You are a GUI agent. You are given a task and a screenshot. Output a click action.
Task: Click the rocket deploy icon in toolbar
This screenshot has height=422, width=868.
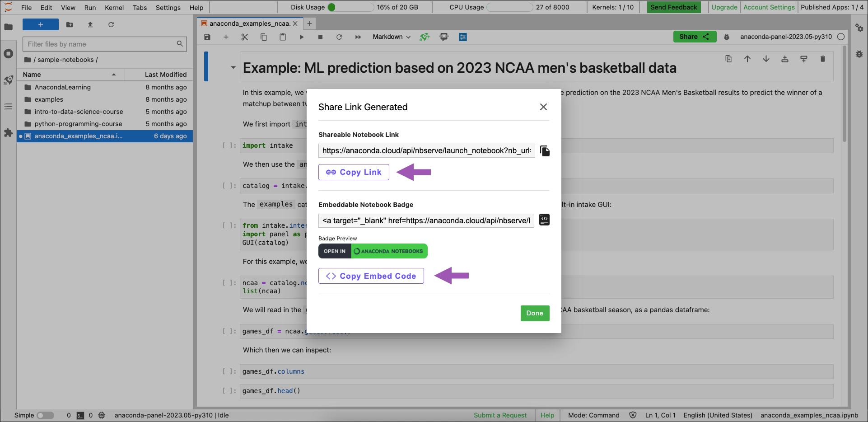pos(425,37)
